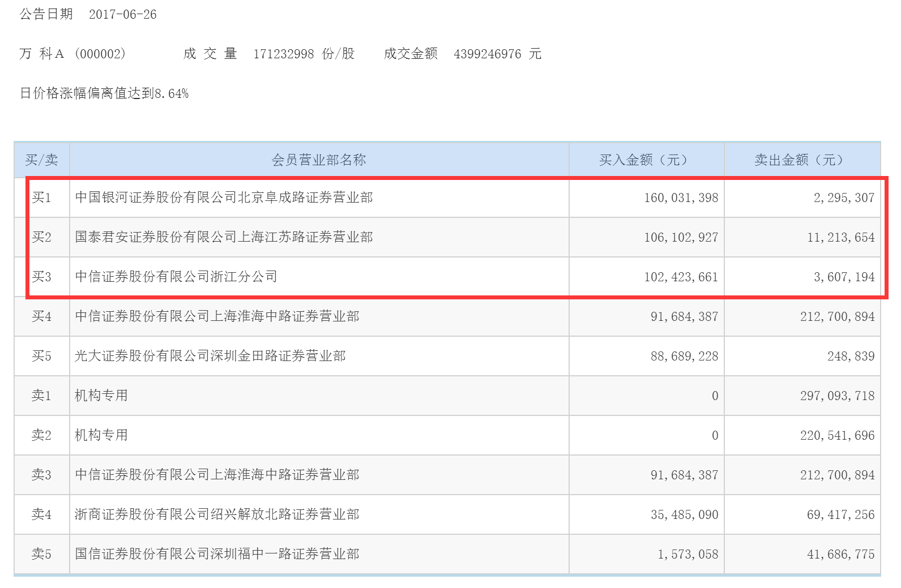The width and height of the screenshot is (901, 588).
Task: Click the 买入金额（元） column header
Action: tap(646, 160)
